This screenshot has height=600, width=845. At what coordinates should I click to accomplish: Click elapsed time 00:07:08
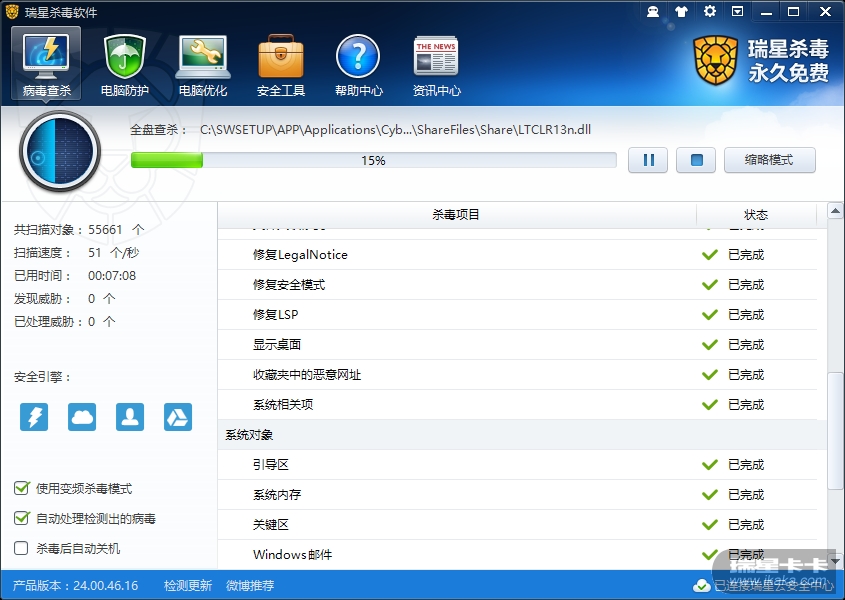112,275
